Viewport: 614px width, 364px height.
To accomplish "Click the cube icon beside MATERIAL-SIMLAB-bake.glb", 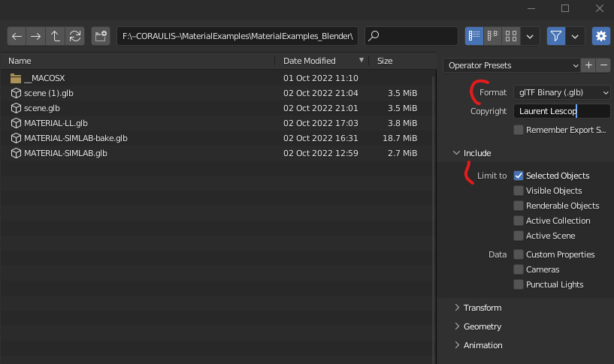I will (x=16, y=138).
